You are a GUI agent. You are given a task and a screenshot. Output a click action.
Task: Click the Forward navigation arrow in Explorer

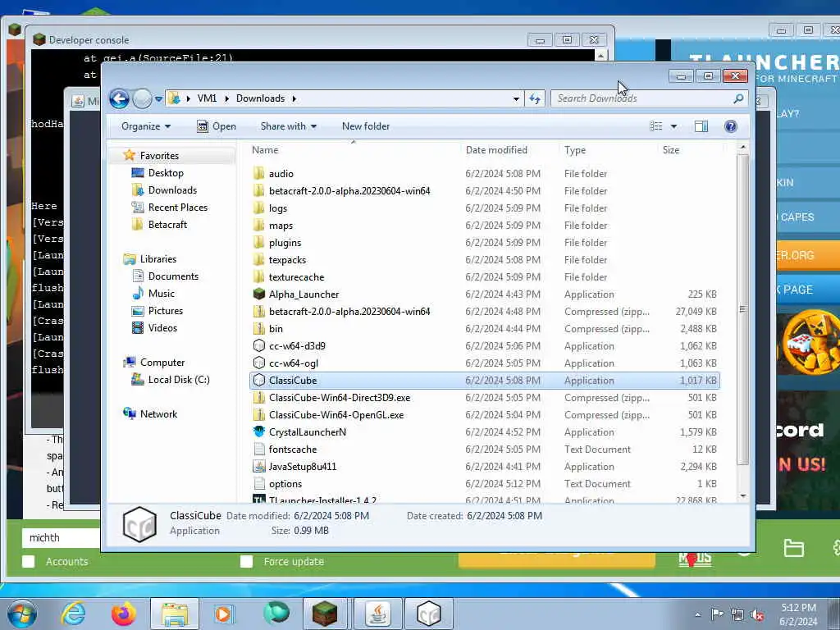pos(142,98)
